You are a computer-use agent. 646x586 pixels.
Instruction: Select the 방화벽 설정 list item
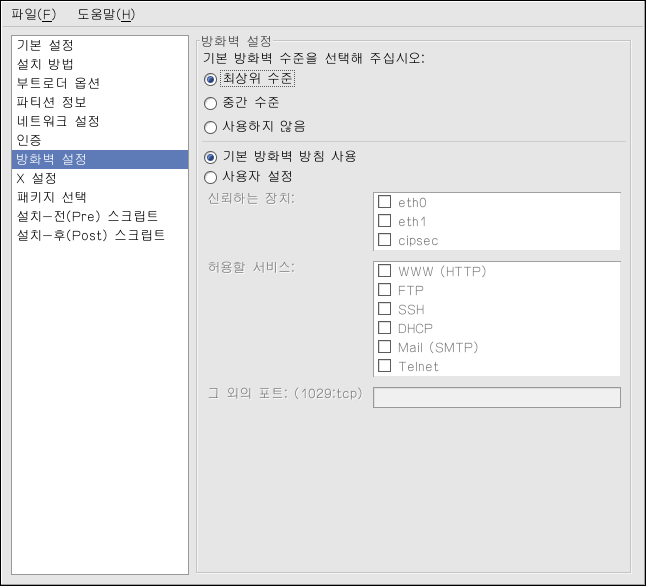click(x=52, y=159)
